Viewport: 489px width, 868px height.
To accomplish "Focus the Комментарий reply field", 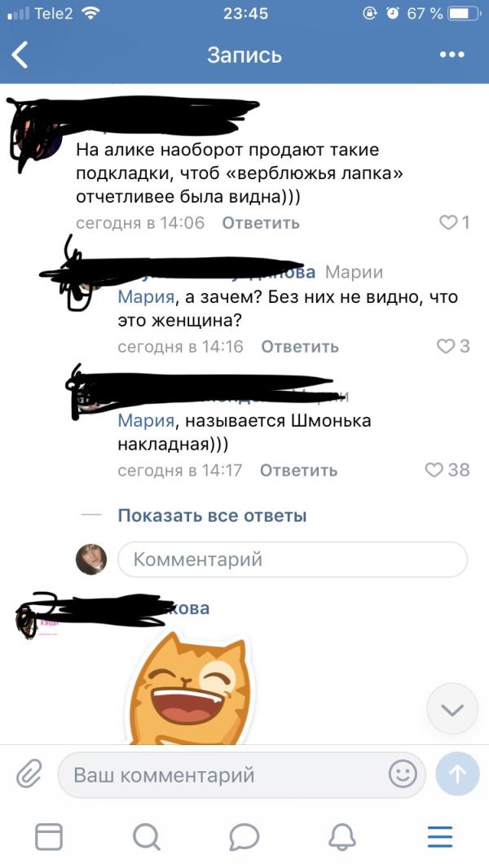I will [293, 559].
